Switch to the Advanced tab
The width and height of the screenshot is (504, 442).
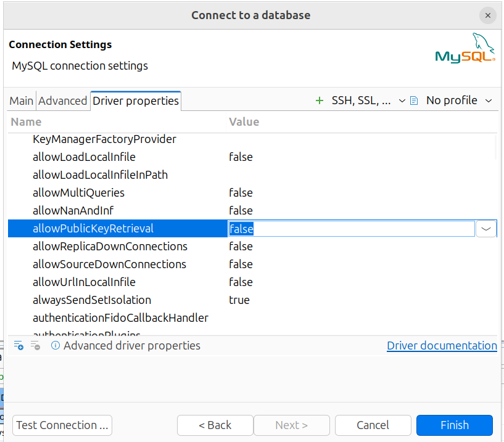(63, 101)
